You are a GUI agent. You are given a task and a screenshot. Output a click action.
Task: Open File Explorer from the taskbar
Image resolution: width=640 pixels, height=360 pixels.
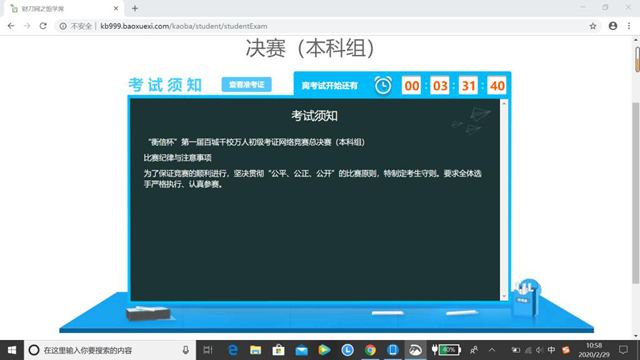click(x=256, y=350)
